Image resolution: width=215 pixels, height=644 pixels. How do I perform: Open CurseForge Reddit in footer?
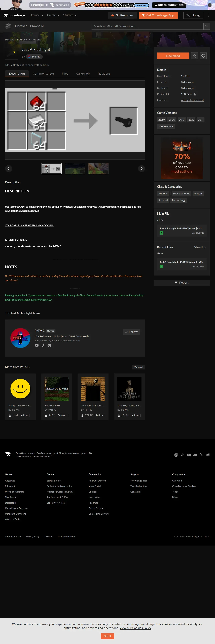[208, 455]
